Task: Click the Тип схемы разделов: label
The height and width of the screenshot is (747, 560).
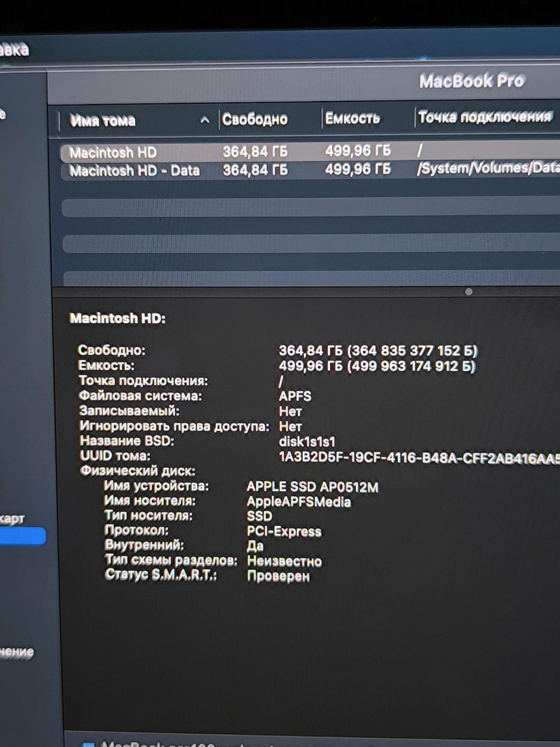Action: point(171,560)
